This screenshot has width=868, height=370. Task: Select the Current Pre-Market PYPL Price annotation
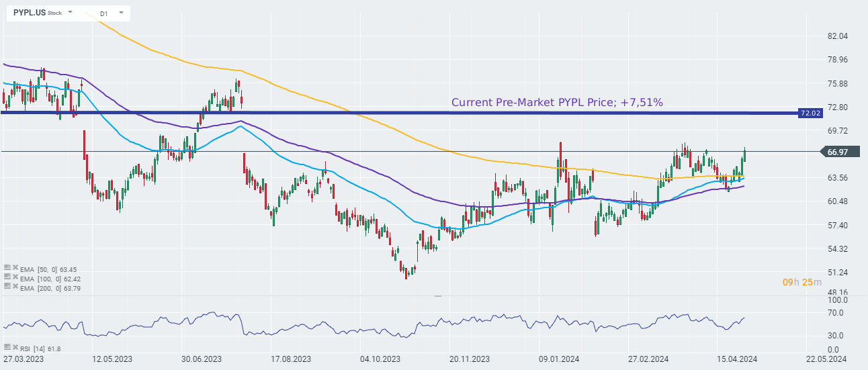pos(557,102)
